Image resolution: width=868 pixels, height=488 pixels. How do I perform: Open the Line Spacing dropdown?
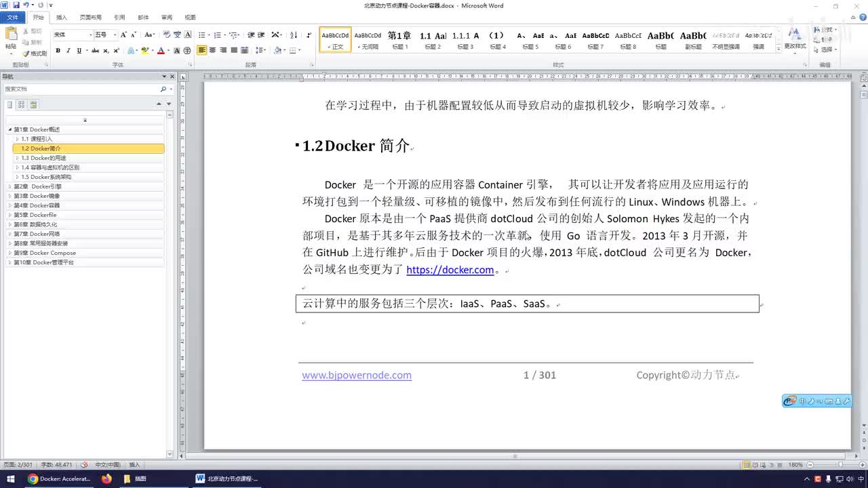[260, 50]
